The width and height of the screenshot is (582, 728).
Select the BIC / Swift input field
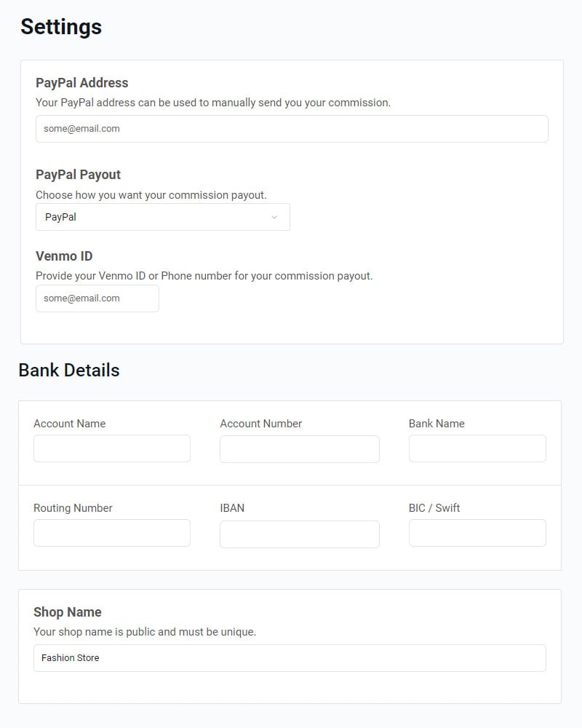[x=477, y=533]
